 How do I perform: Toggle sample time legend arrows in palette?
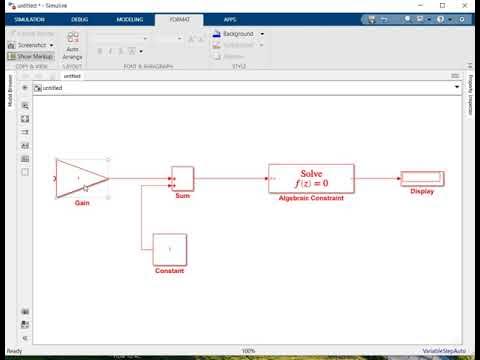tap(25, 132)
